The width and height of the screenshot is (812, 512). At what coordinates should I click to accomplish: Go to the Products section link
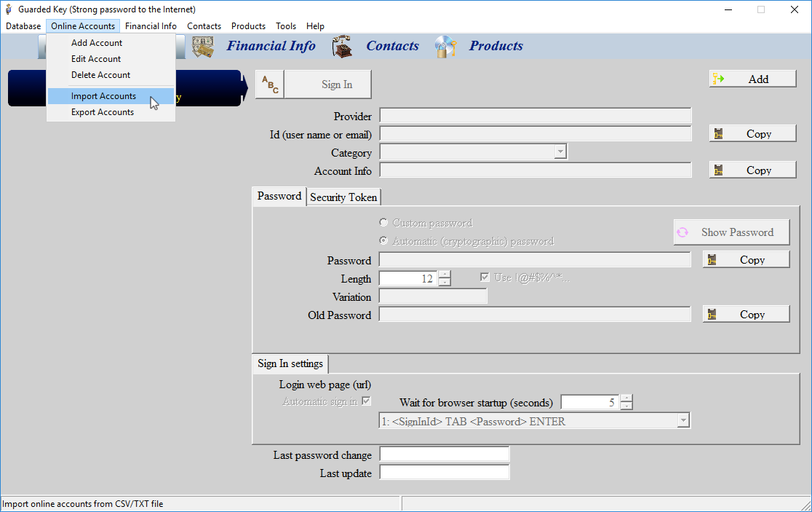pos(496,46)
